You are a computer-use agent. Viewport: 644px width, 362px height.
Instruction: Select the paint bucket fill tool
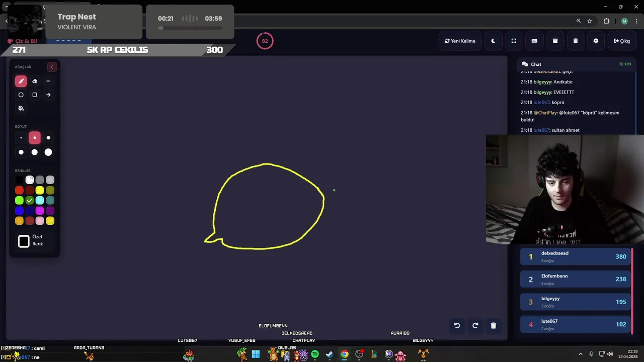click(21, 108)
